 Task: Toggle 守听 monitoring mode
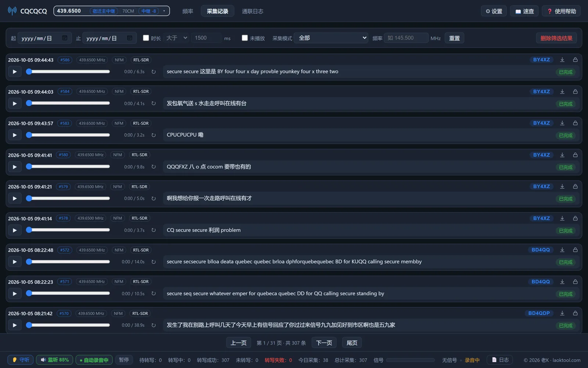[x=21, y=360]
